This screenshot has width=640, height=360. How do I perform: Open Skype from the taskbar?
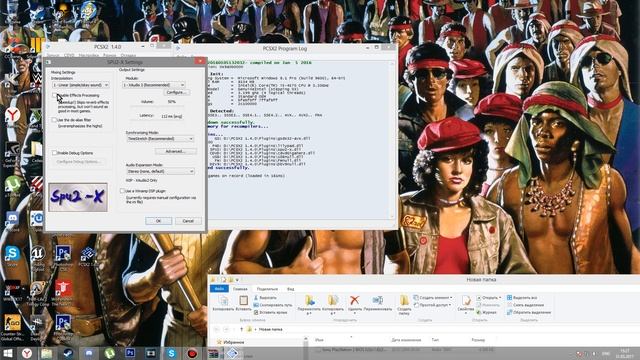tap(171, 353)
